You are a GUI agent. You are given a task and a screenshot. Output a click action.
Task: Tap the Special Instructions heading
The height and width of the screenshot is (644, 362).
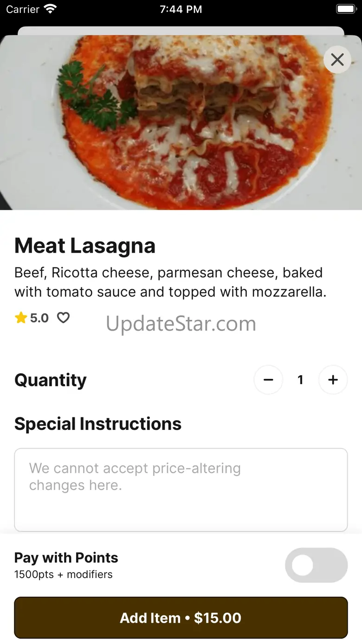(x=98, y=424)
